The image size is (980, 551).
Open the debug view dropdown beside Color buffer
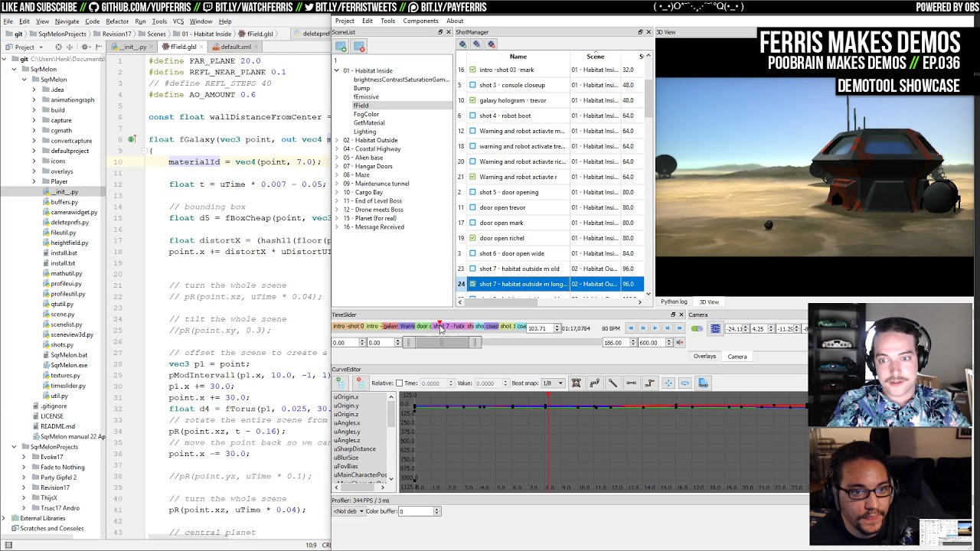click(348, 511)
